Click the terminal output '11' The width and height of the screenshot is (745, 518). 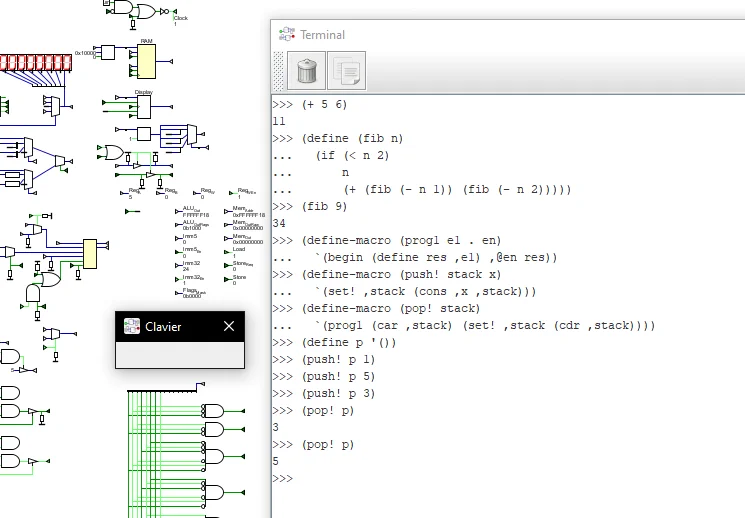(x=279, y=121)
